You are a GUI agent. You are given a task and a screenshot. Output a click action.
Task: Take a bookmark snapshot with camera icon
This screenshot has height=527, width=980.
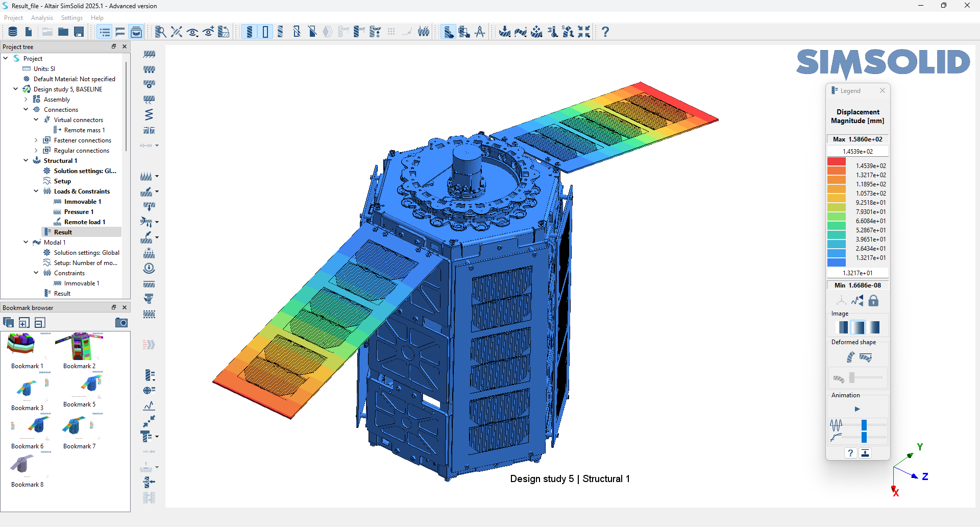[x=121, y=322]
